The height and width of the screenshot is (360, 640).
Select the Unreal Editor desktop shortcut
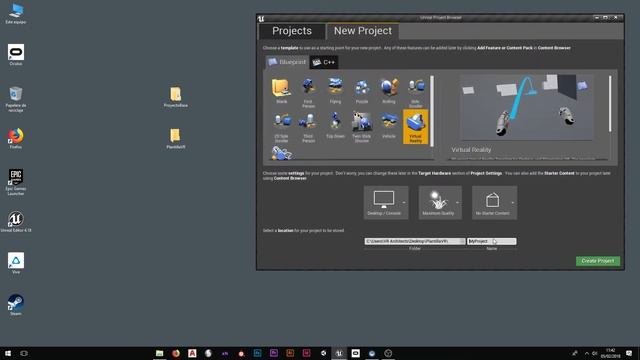click(x=16, y=222)
